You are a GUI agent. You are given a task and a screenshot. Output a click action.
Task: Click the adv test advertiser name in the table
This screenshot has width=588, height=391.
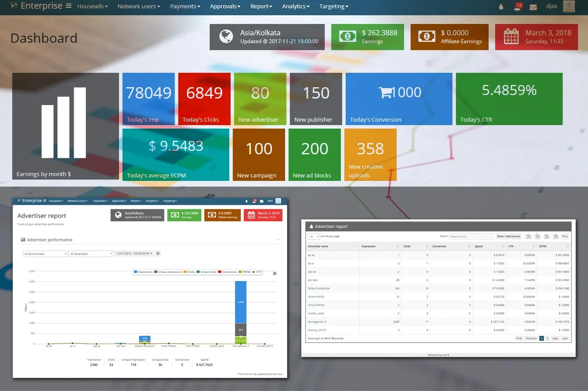coord(313,280)
